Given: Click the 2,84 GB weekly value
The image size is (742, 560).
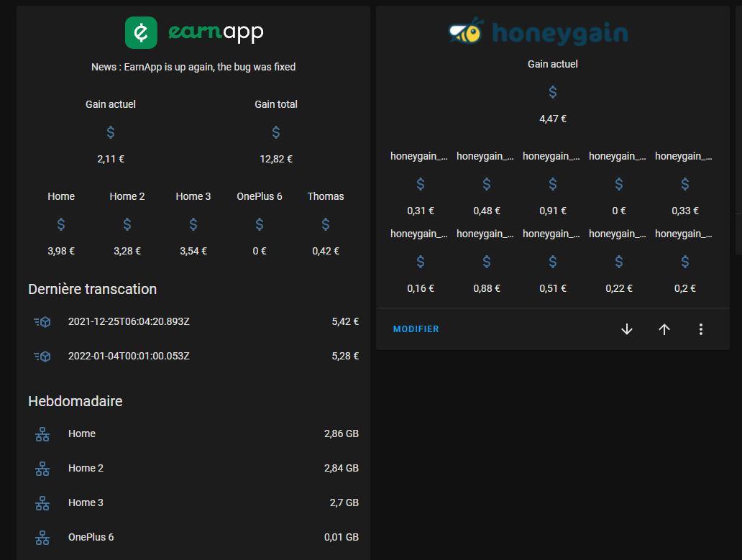Looking at the screenshot, I should pos(342,468).
